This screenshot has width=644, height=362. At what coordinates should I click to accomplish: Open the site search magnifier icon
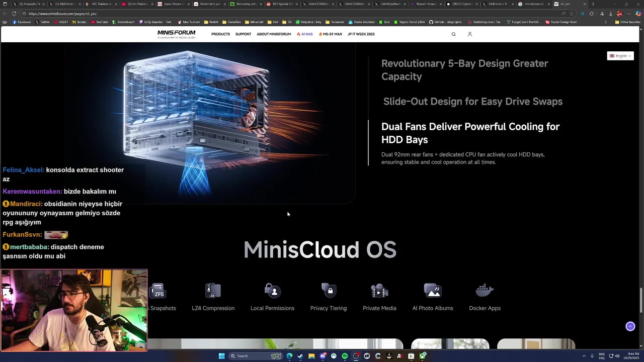coord(453,34)
